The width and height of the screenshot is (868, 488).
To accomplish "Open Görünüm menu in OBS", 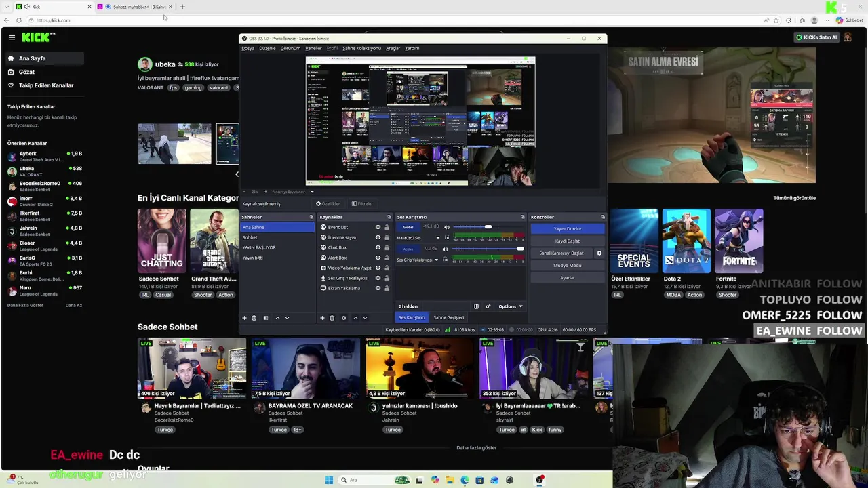I will pos(290,48).
